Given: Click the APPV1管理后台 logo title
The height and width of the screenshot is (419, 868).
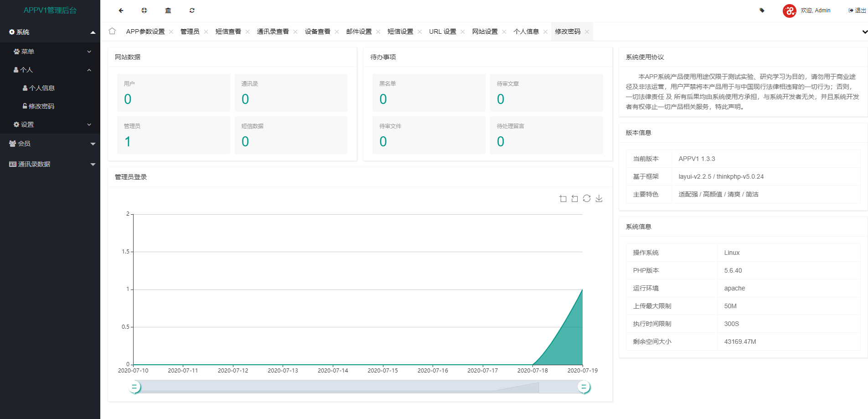Looking at the screenshot, I should [x=50, y=10].
